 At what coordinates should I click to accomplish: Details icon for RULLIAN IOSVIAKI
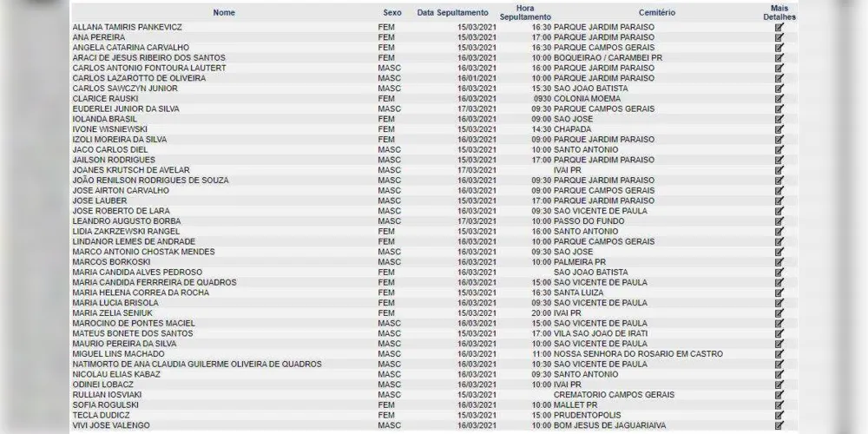click(x=779, y=395)
